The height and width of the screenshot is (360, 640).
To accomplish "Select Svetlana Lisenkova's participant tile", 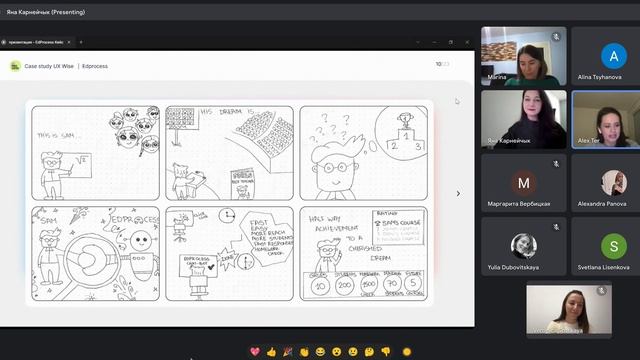I will (x=606, y=246).
